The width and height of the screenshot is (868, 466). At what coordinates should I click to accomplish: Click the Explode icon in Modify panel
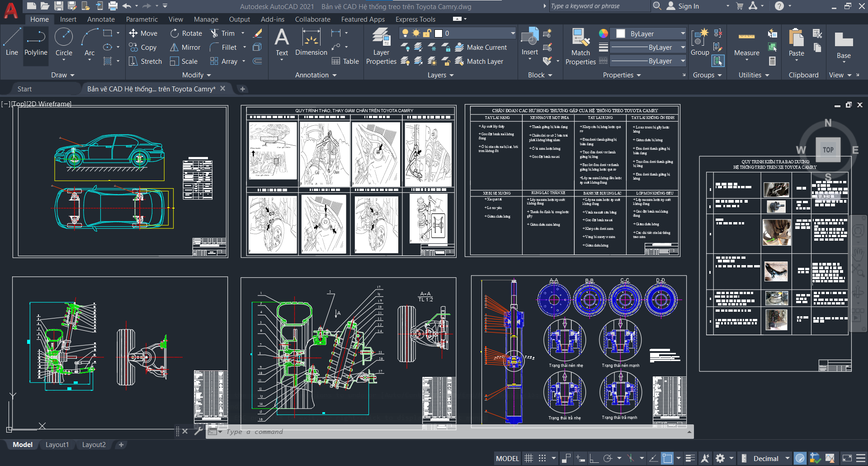pos(257,47)
